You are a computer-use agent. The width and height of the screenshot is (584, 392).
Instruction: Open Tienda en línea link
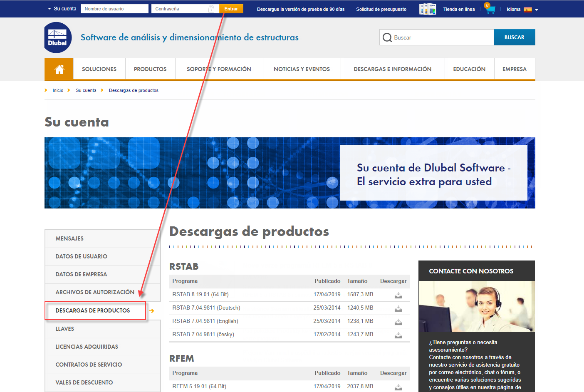click(459, 9)
